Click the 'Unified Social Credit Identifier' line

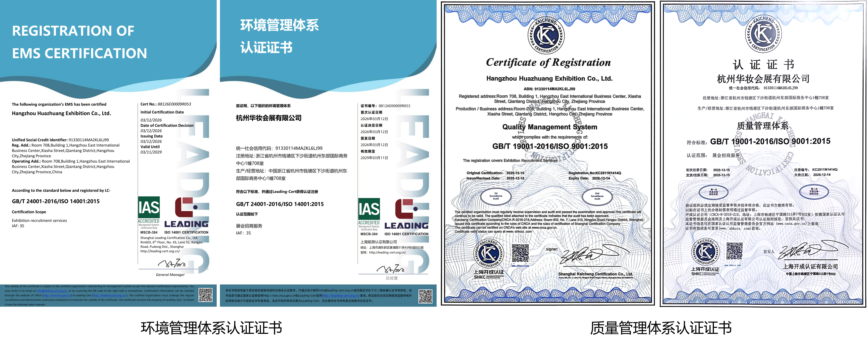point(60,140)
